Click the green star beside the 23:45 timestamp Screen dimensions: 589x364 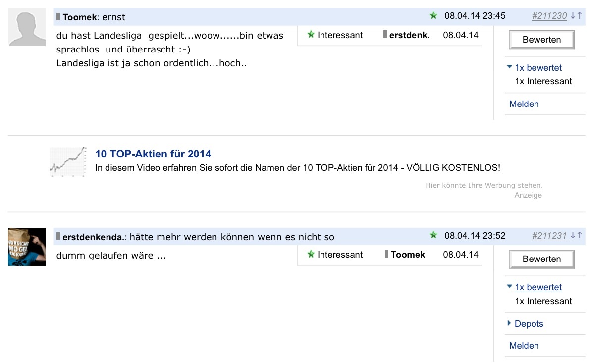click(x=434, y=15)
